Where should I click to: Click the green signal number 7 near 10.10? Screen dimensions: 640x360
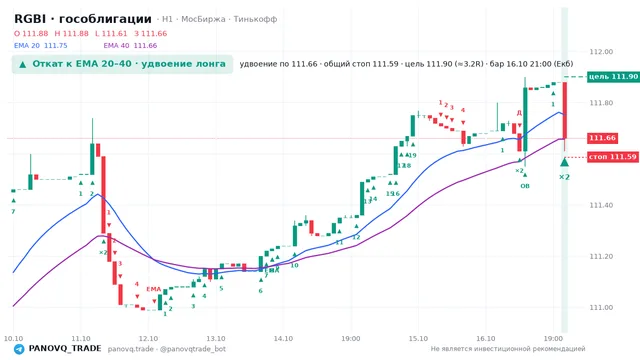point(13,211)
